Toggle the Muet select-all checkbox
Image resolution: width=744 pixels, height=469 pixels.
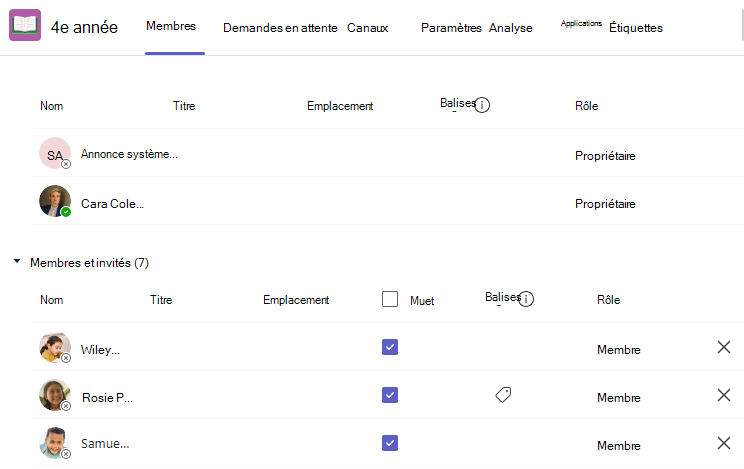pyautogui.click(x=390, y=299)
